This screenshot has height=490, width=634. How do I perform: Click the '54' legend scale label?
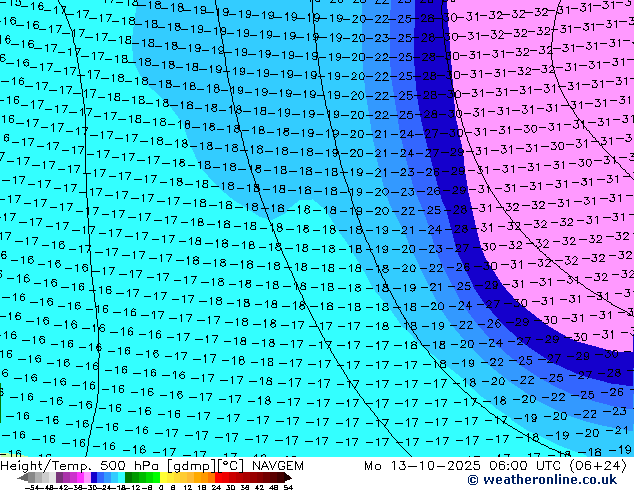point(288,487)
